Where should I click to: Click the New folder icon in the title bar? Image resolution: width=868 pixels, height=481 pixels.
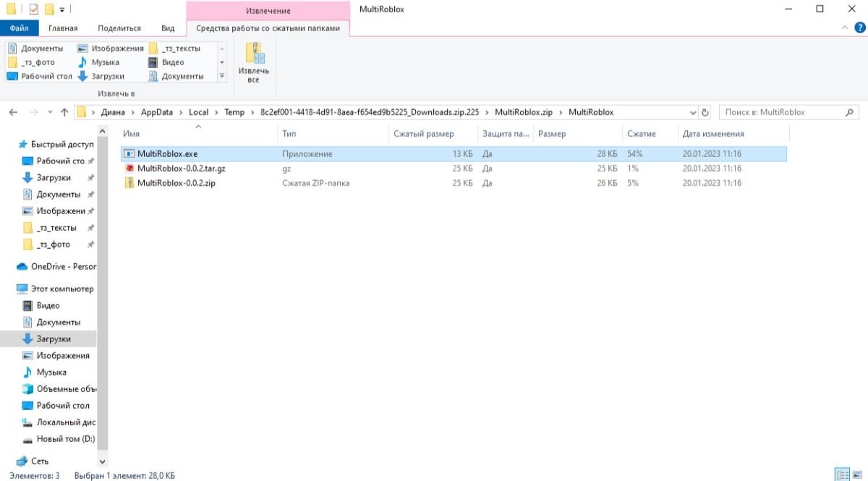point(48,9)
